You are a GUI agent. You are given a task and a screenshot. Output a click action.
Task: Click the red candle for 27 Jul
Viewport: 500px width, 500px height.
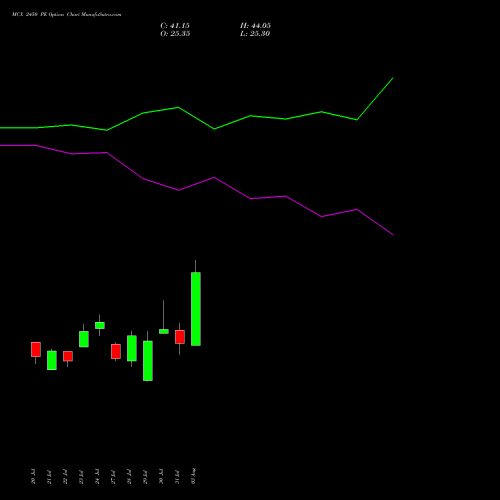(x=116, y=352)
